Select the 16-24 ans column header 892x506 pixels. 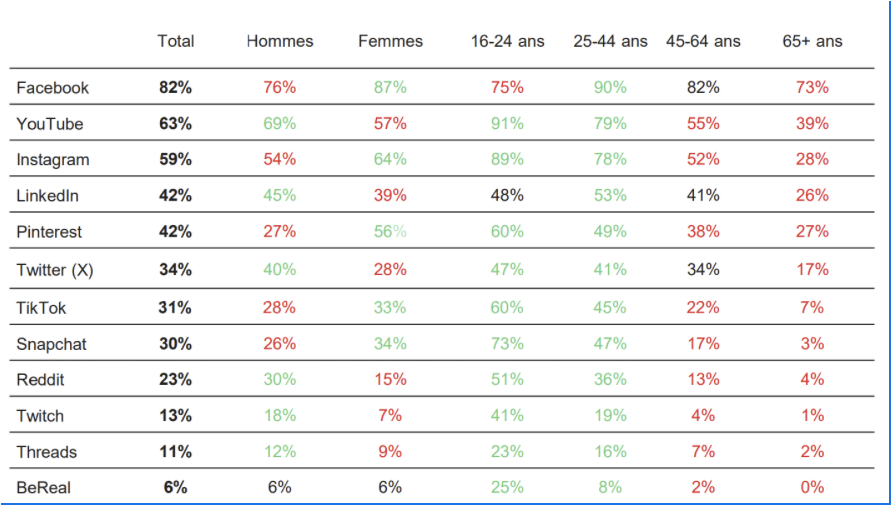pos(508,41)
